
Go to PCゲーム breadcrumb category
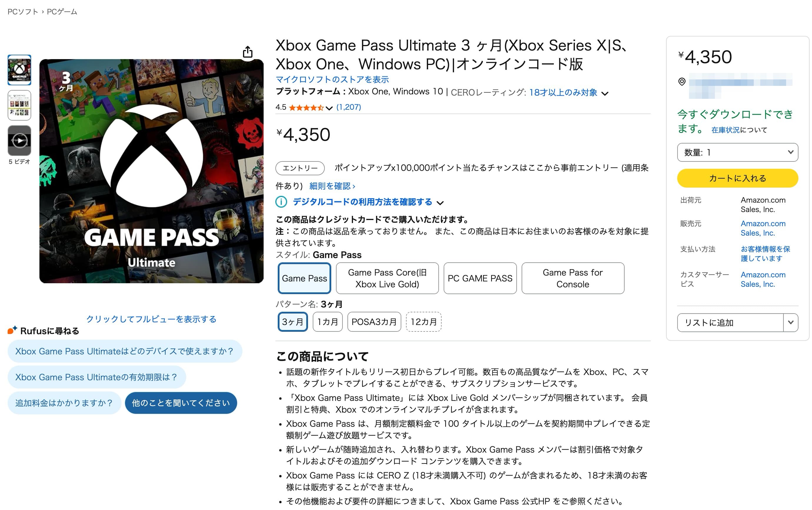point(62,12)
